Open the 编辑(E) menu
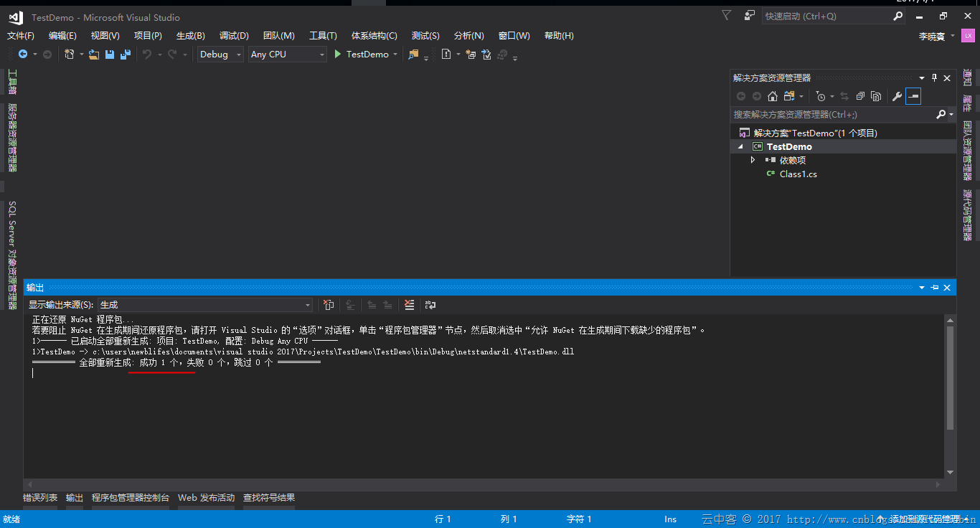This screenshot has width=980, height=528. point(62,36)
